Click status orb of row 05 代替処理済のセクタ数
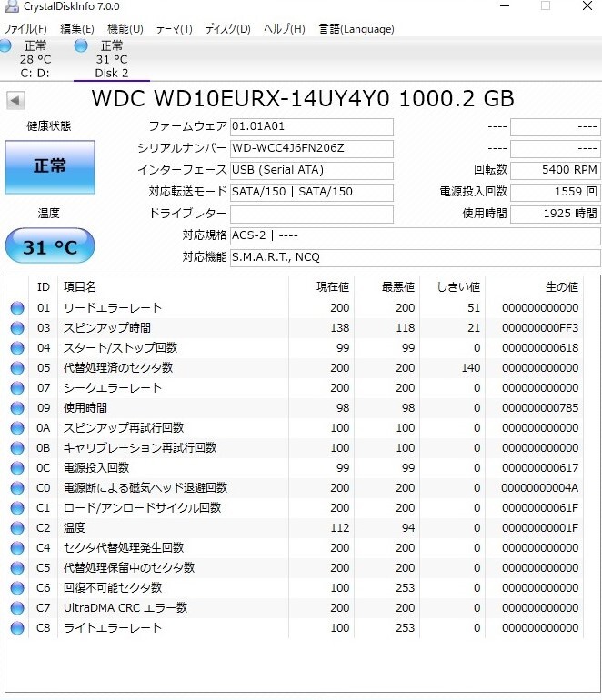602x700 pixels. pos(17,368)
